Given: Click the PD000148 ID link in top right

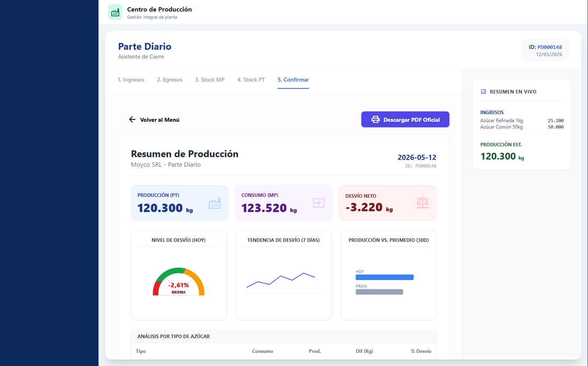Looking at the screenshot, I should (x=550, y=47).
